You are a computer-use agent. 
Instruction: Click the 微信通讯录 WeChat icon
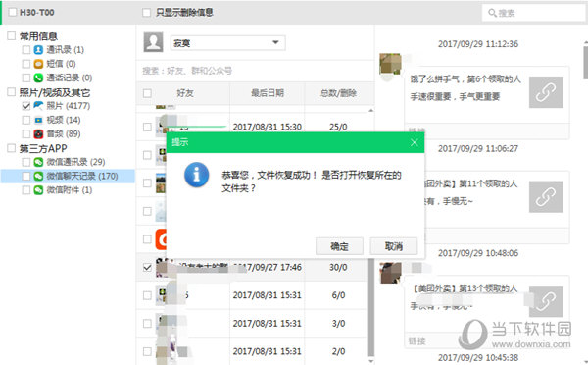tap(38, 162)
